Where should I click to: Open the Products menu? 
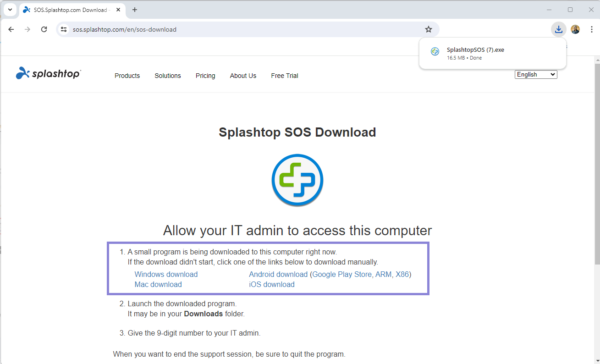[127, 76]
